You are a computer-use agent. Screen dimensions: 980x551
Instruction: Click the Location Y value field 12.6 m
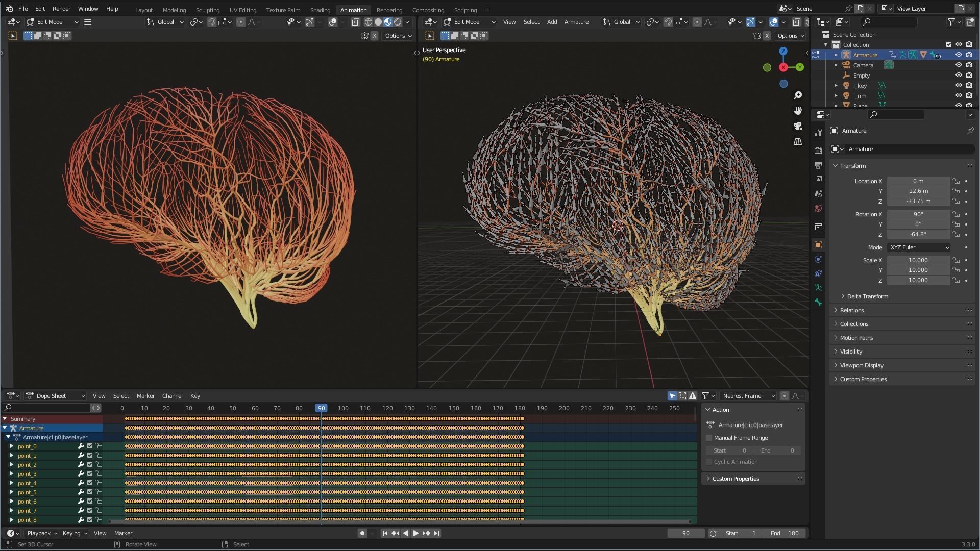tap(918, 191)
